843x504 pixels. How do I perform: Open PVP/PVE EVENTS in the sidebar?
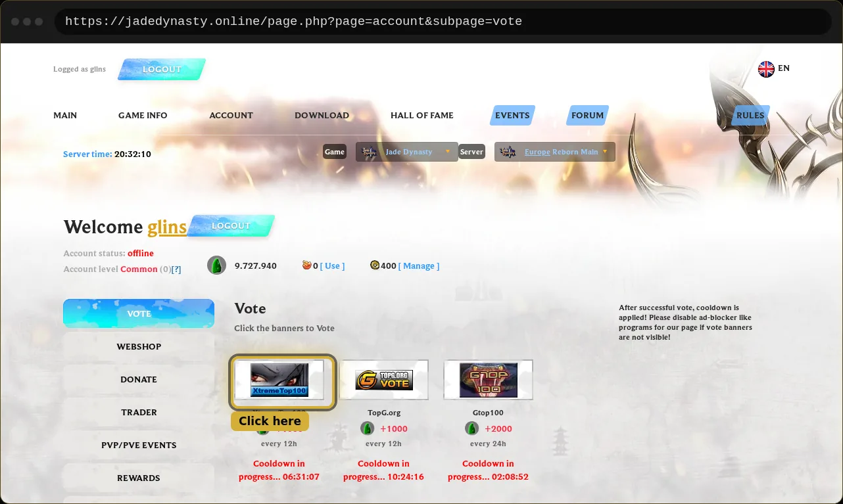click(139, 445)
